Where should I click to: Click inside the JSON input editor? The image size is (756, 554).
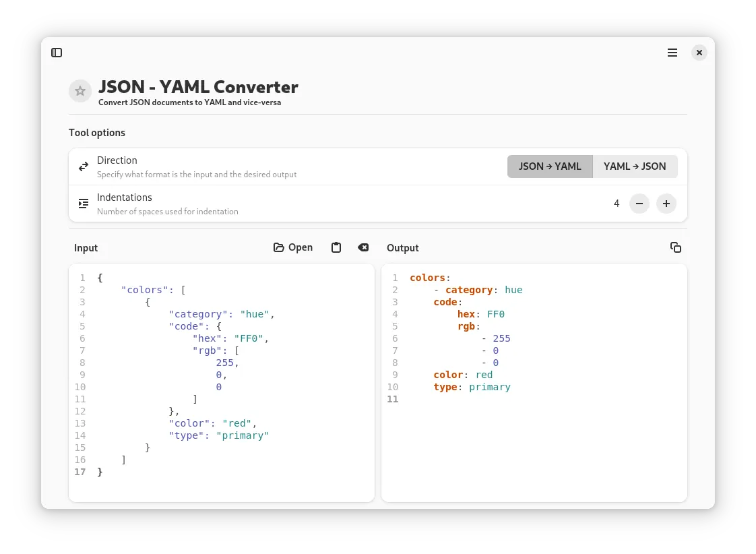[222, 377]
